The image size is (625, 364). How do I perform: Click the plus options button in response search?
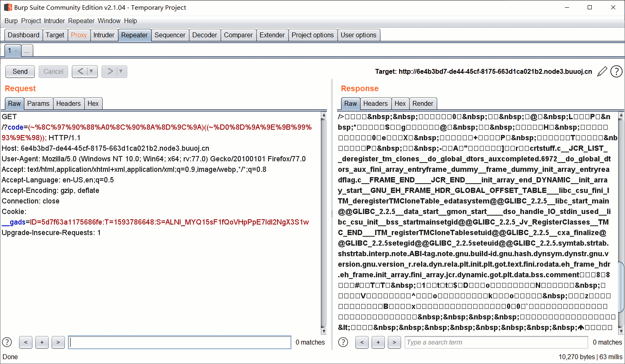tap(378, 342)
